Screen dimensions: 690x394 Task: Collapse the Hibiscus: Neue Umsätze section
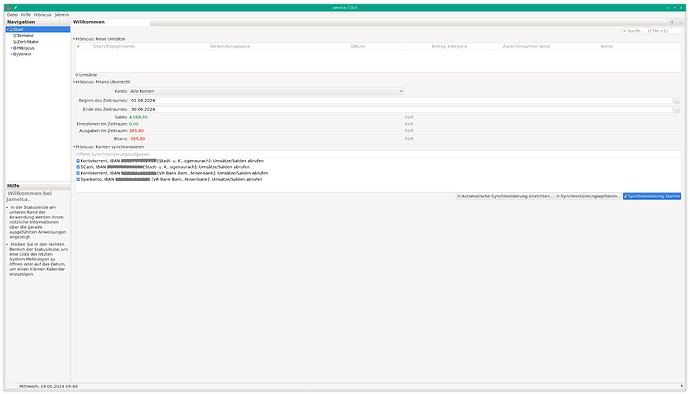[74, 39]
